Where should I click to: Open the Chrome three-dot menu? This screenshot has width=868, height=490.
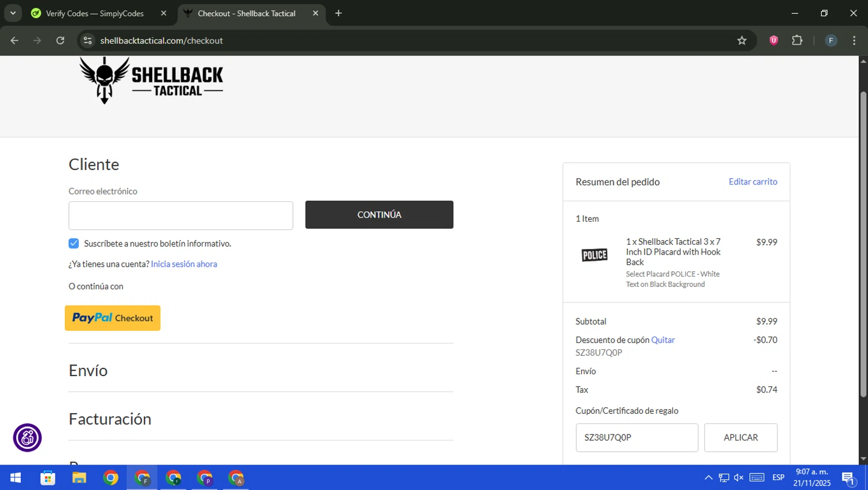tap(854, 40)
